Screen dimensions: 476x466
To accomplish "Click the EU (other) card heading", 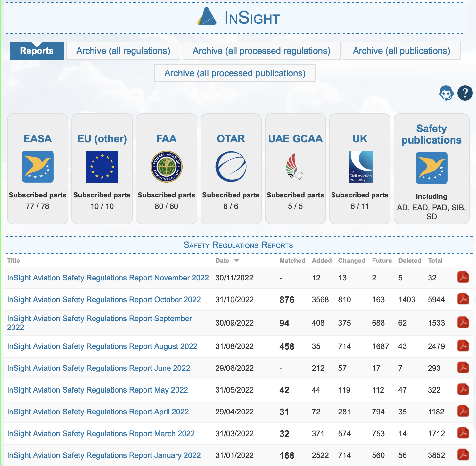I will click(102, 138).
